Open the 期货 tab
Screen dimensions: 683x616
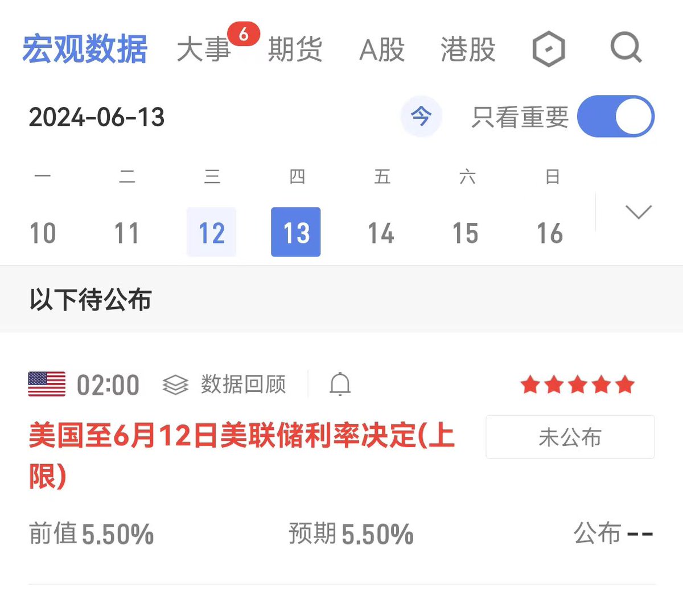(x=295, y=49)
